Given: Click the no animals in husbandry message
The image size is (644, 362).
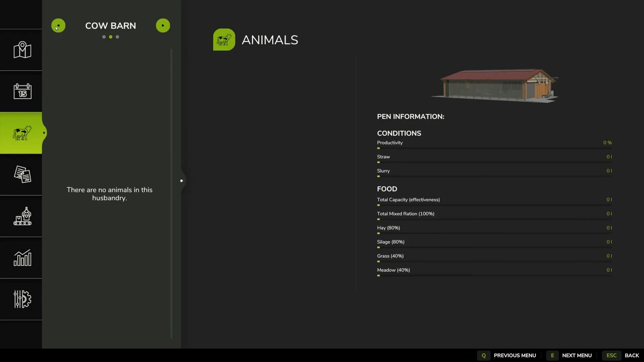Looking at the screenshot, I should 110,194.
